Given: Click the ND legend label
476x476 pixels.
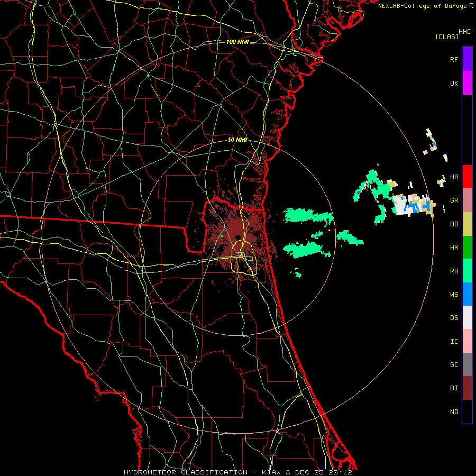Looking at the screenshot, I should pos(454,412).
